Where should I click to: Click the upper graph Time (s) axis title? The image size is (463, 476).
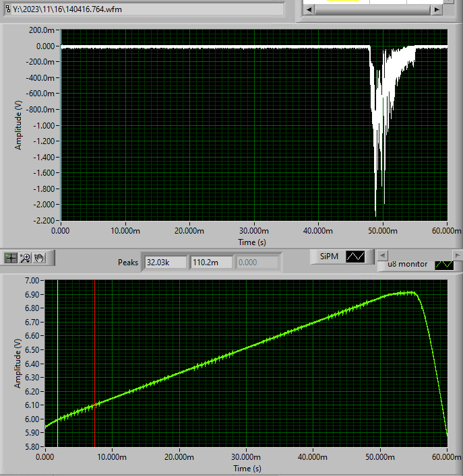click(252, 242)
